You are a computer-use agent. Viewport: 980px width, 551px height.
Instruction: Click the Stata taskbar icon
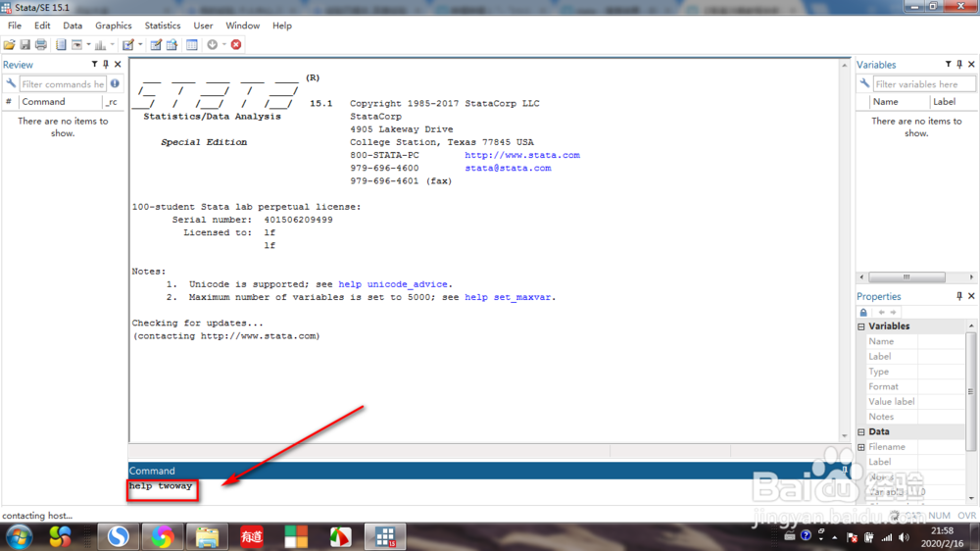tap(385, 536)
